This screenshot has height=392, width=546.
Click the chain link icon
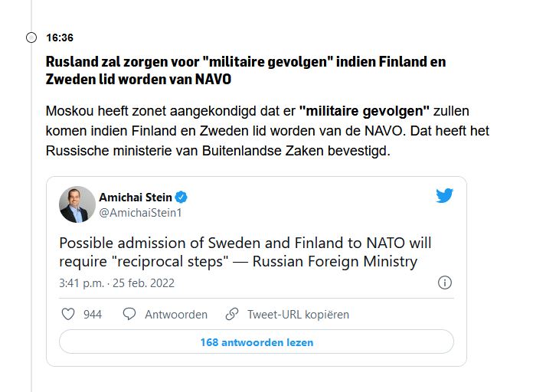[x=232, y=314]
